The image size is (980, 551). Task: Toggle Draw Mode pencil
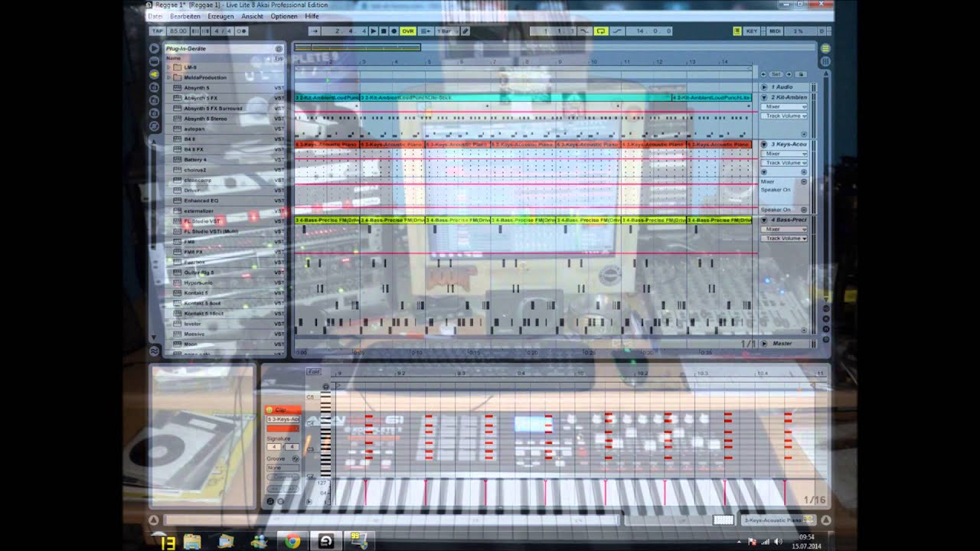pos(465,31)
